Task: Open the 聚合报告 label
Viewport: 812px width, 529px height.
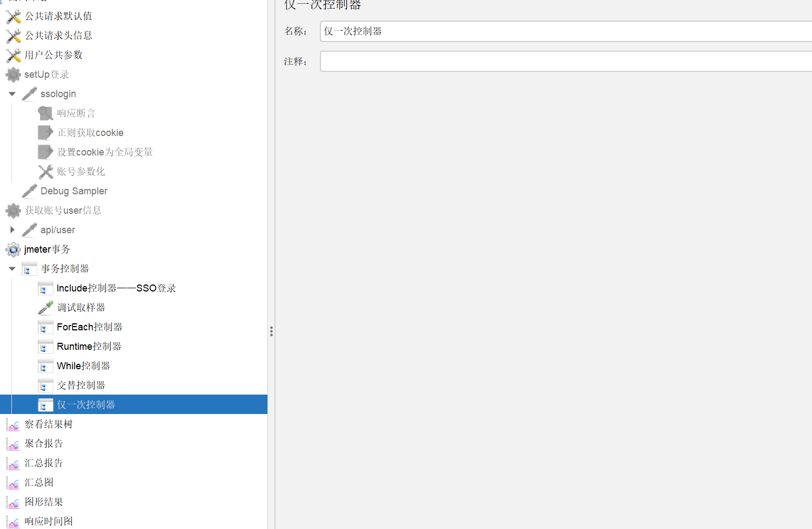Action: click(44, 444)
